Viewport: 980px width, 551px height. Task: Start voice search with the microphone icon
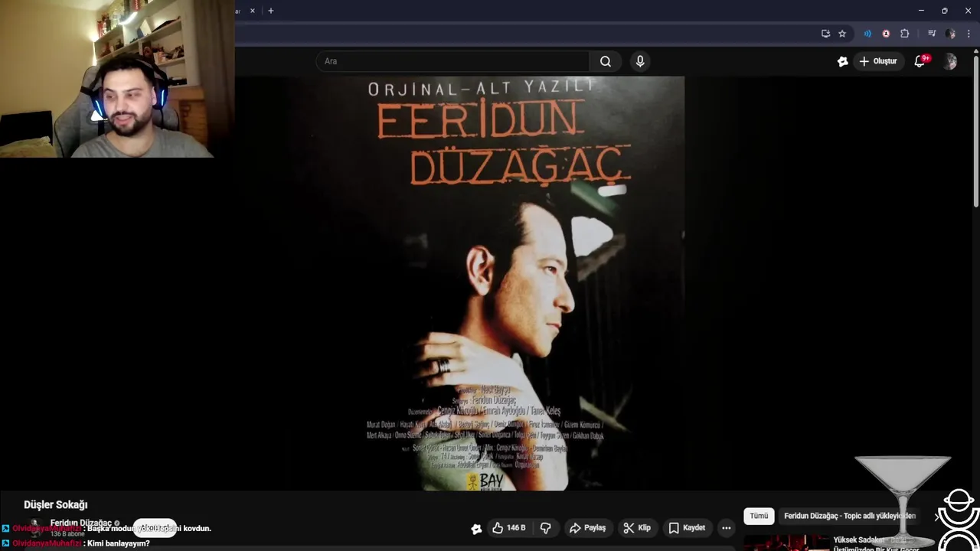(640, 61)
